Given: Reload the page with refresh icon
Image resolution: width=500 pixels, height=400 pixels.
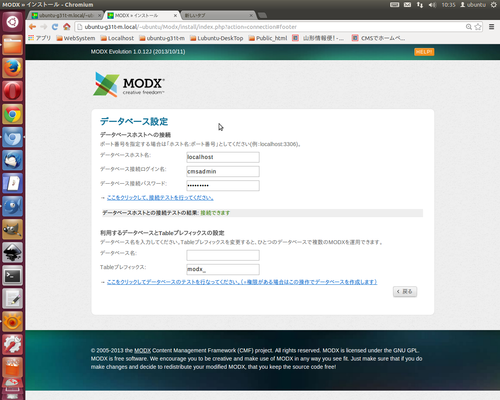Looking at the screenshot, I should coord(55,27).
